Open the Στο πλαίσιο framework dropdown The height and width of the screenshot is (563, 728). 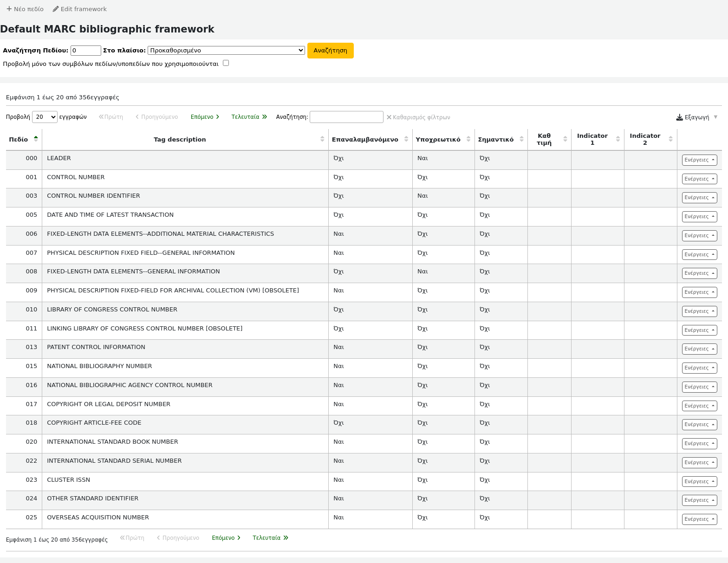point(226,51)
